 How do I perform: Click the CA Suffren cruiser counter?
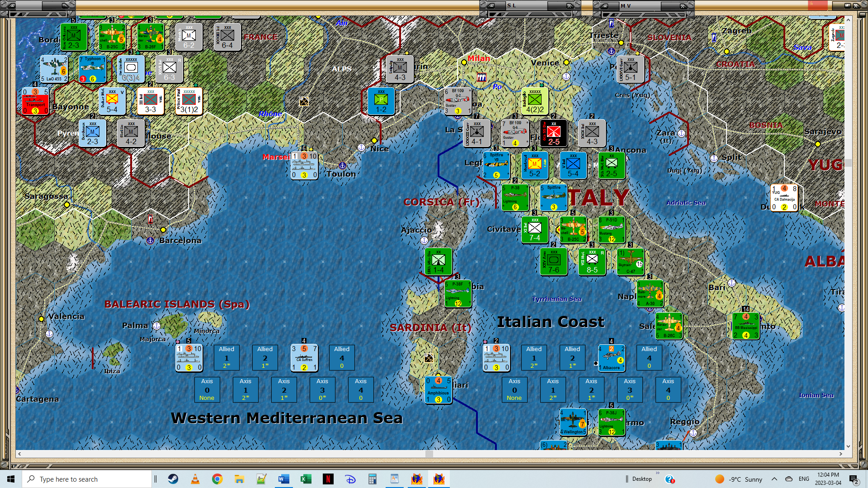304,358
